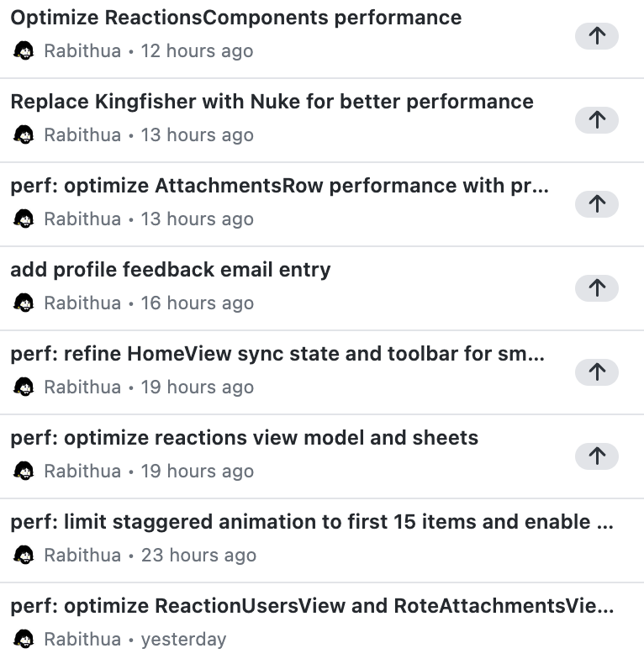Click Rabithua avatar on 'Replace Kingfisher' commit
Screen dimensions: 644x664
(24, 135)
